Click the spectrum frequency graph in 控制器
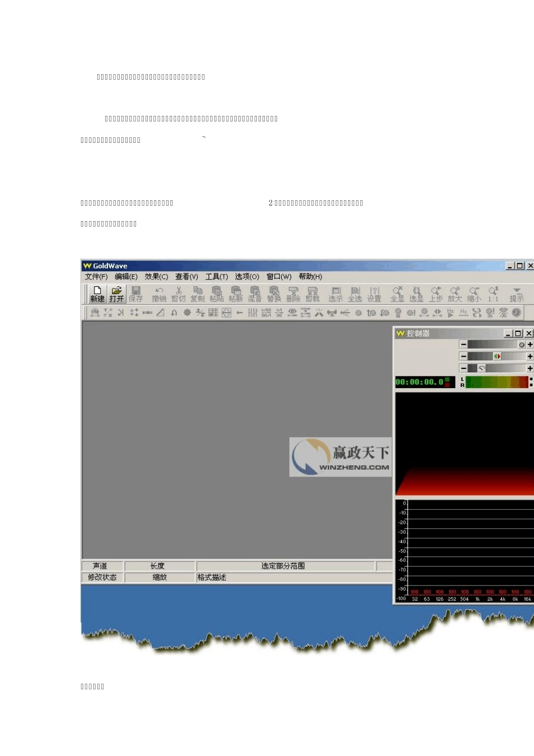This screenshot has height=756, width=534. pyautogui.click(x=464, y=551)
